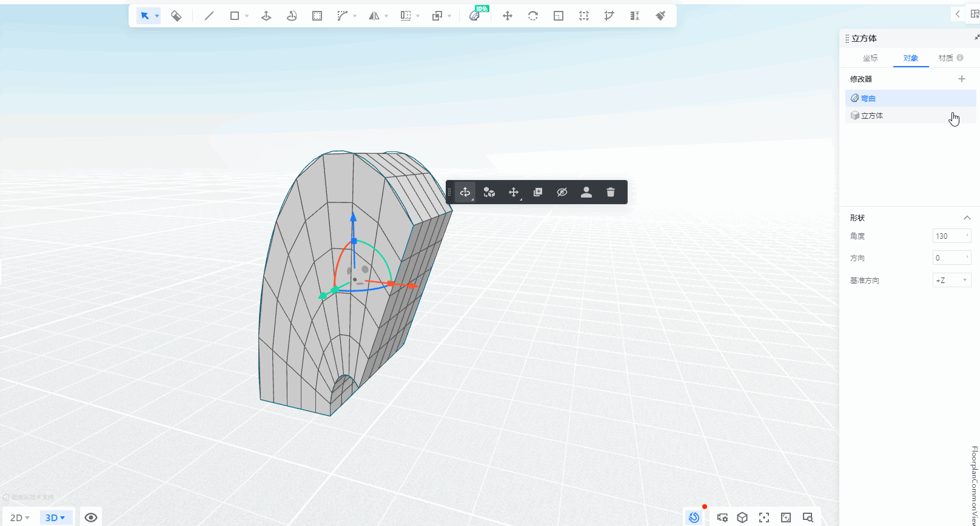Open the 材质 tab

[945, 58]
